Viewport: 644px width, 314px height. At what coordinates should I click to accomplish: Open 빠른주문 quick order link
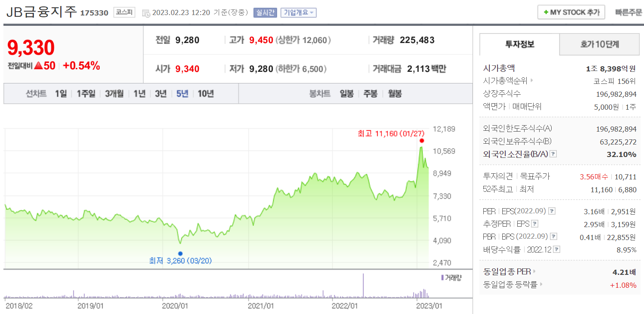tap(629, 12)
